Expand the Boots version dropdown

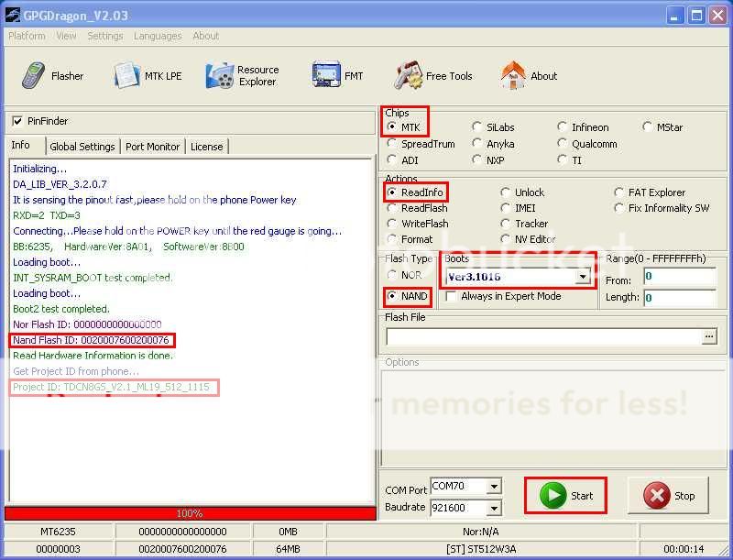583,277
